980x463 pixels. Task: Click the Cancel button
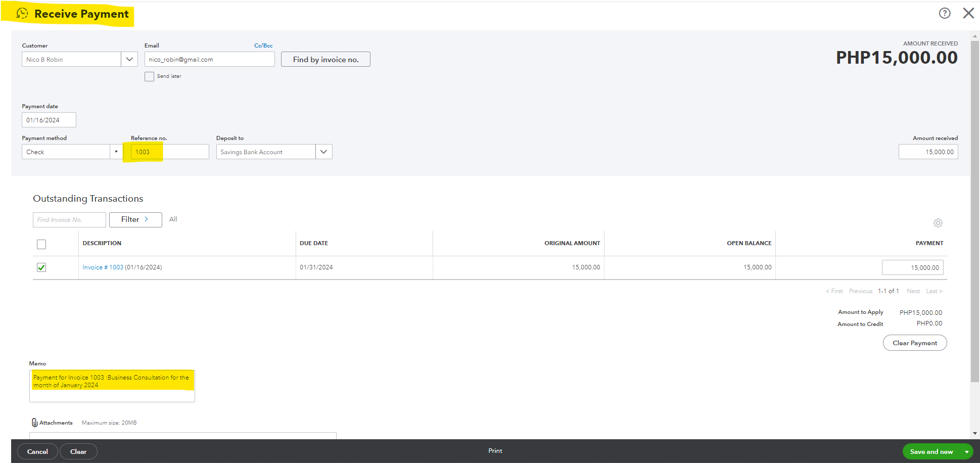coord(37,451)
